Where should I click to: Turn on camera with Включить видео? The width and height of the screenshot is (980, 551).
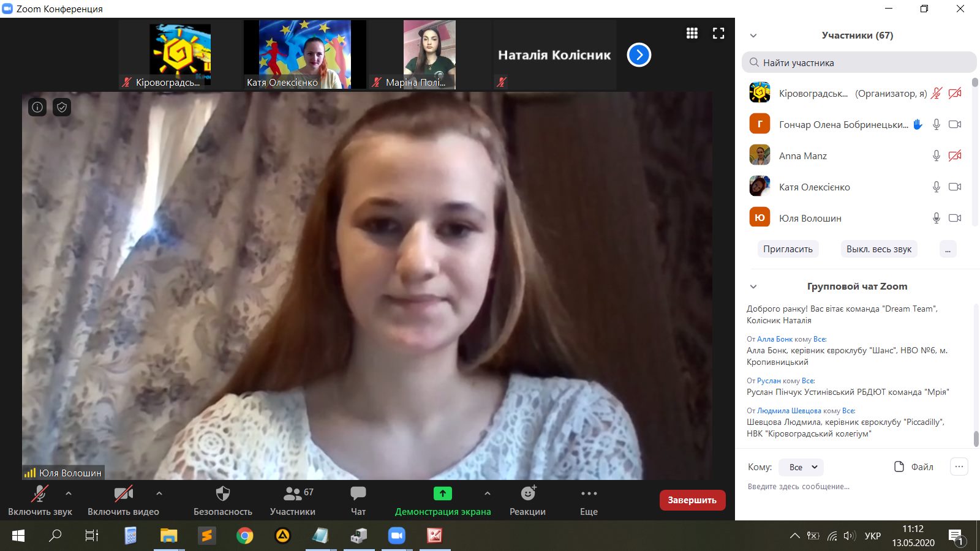[x=123, y=500]
